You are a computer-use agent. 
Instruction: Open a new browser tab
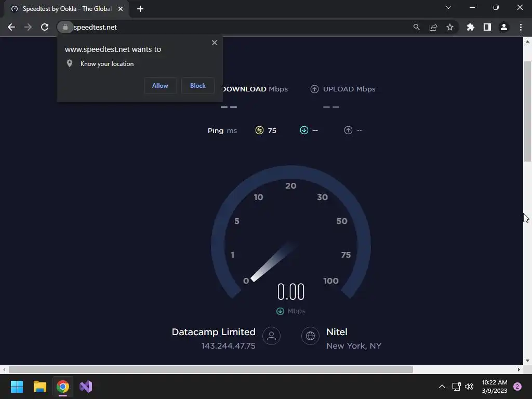pos(140,9)
